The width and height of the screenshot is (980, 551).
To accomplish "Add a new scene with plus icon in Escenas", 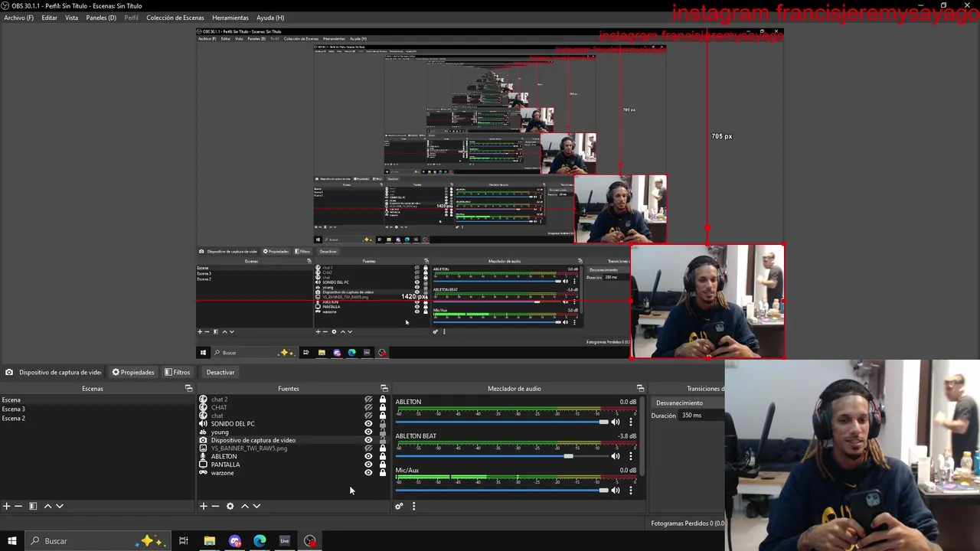I will [6, 506].
